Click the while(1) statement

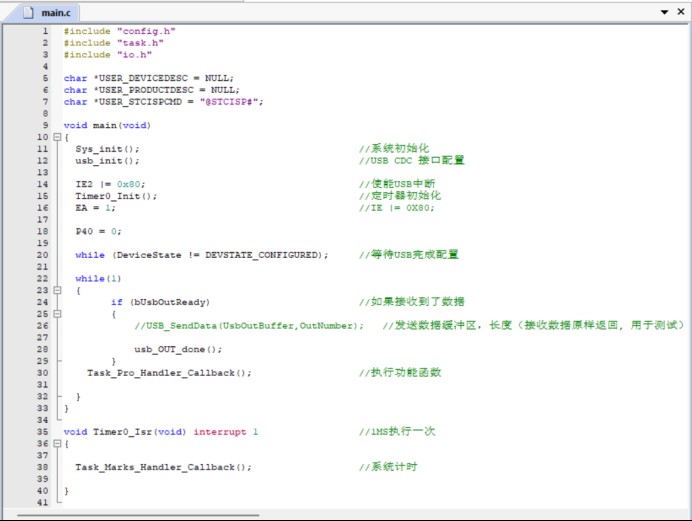point(98,279)
